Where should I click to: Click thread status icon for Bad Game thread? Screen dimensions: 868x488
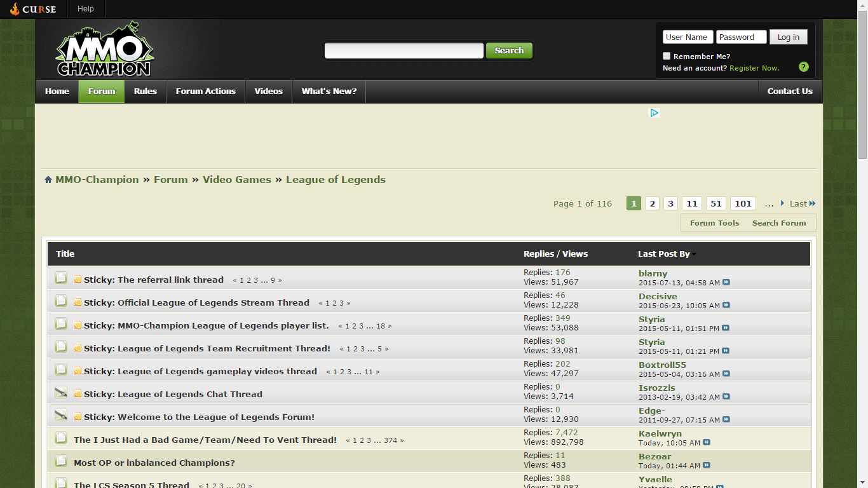pyautogui.click(x=61, y=438)
